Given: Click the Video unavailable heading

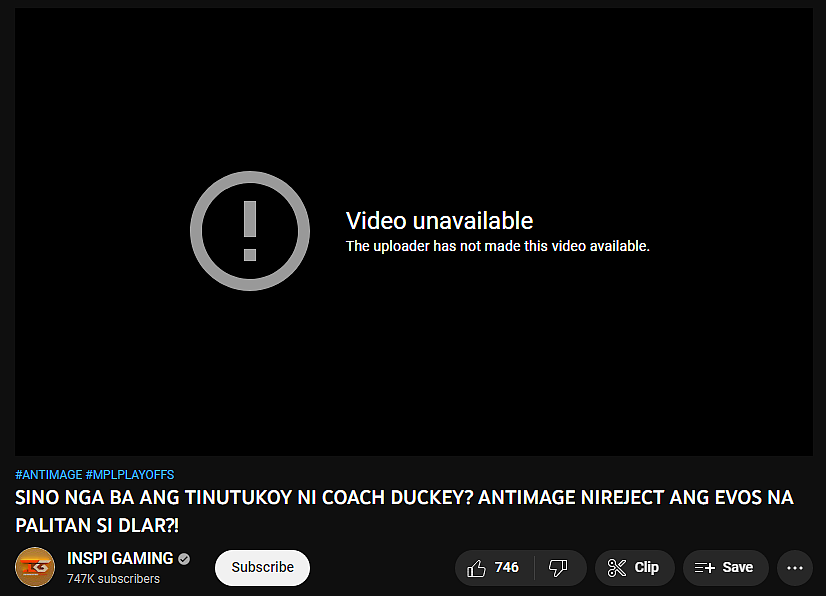Looking at the screenshot, I should 439,221.
